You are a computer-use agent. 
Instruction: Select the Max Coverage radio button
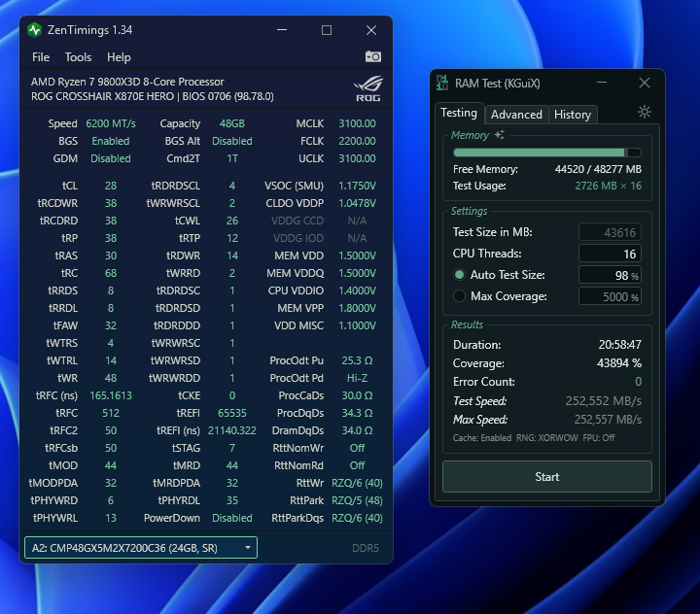[459, 296]
